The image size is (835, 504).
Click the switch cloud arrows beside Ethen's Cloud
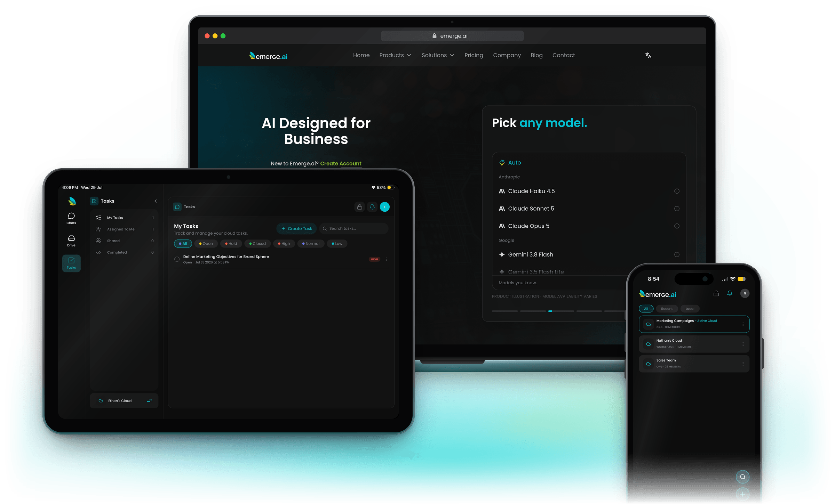(149, 401)
